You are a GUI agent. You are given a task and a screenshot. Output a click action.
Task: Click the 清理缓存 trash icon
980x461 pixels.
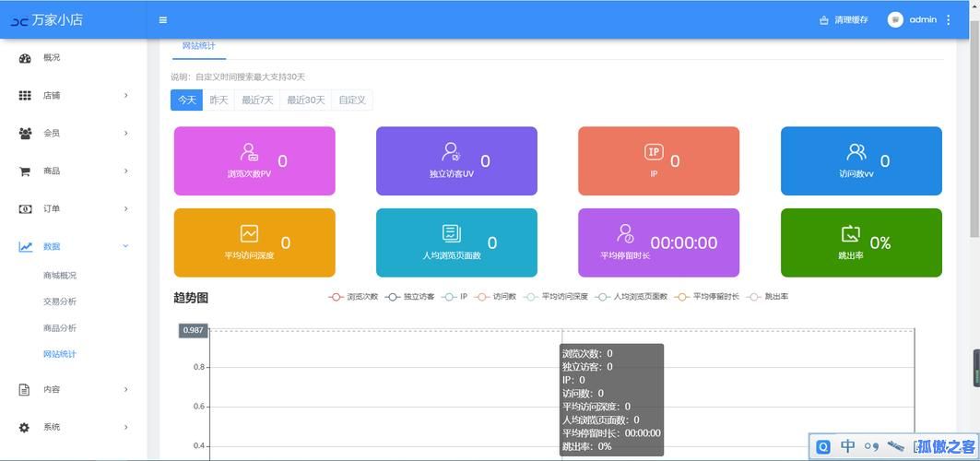[x=824, y=20]
